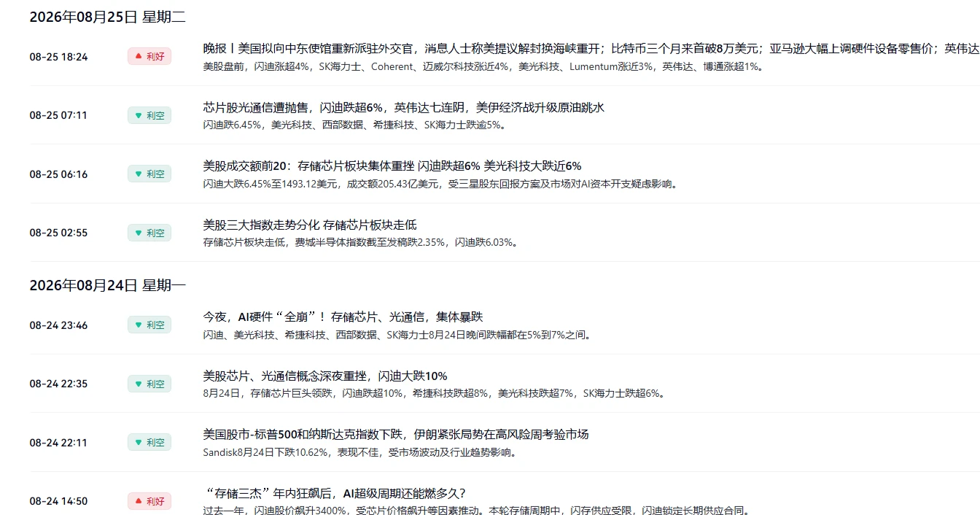The image size is (980, 515).
Task: Open headline '今夜，AI硬件"全崩"！'
Action: pyautogui.click(x=343, y=317)
